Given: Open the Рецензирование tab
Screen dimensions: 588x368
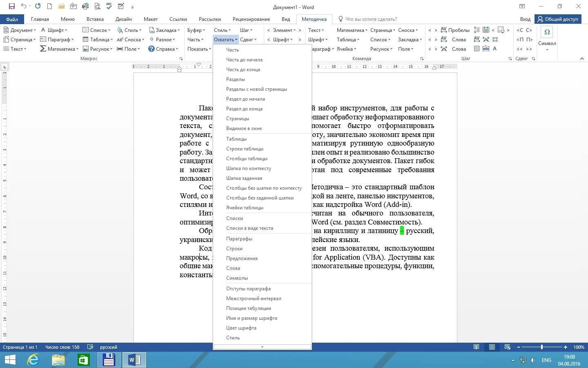Looking at the screenshot, I should tap(251, 19).
